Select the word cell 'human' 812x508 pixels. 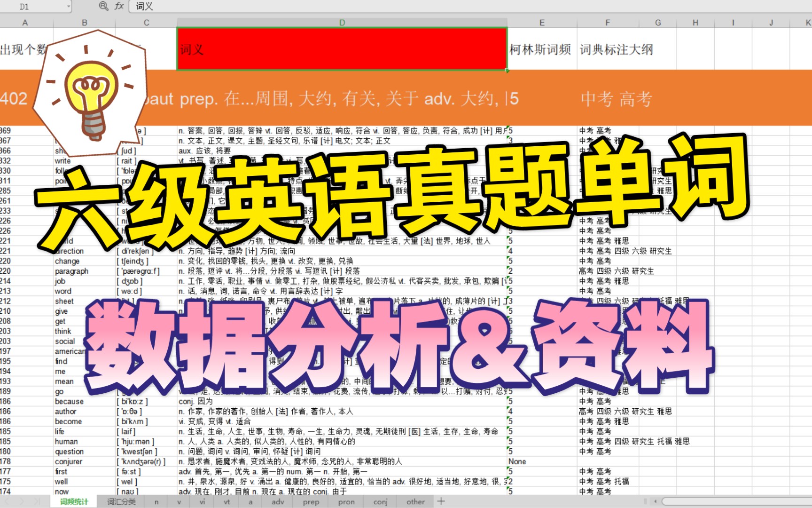coord(85,442)
